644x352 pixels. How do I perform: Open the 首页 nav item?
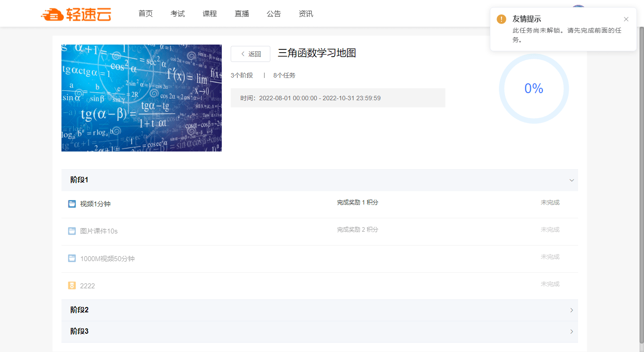[146, 14]
